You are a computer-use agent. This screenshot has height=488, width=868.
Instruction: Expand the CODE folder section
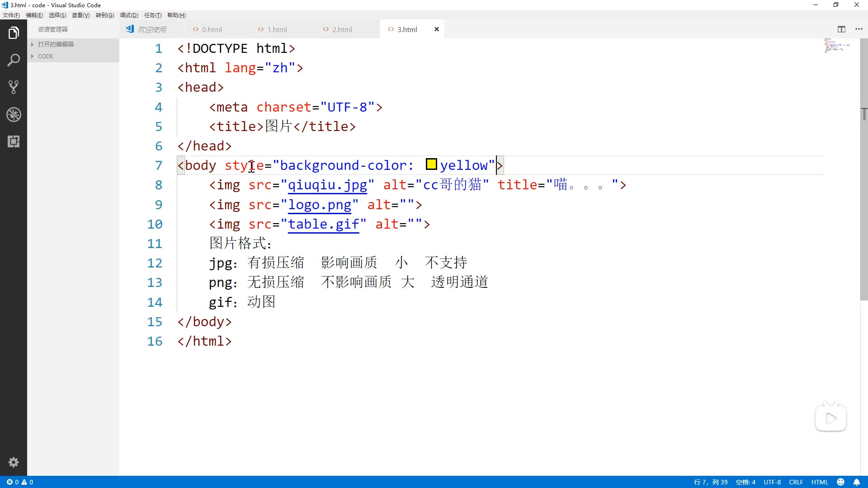(45, 56)
